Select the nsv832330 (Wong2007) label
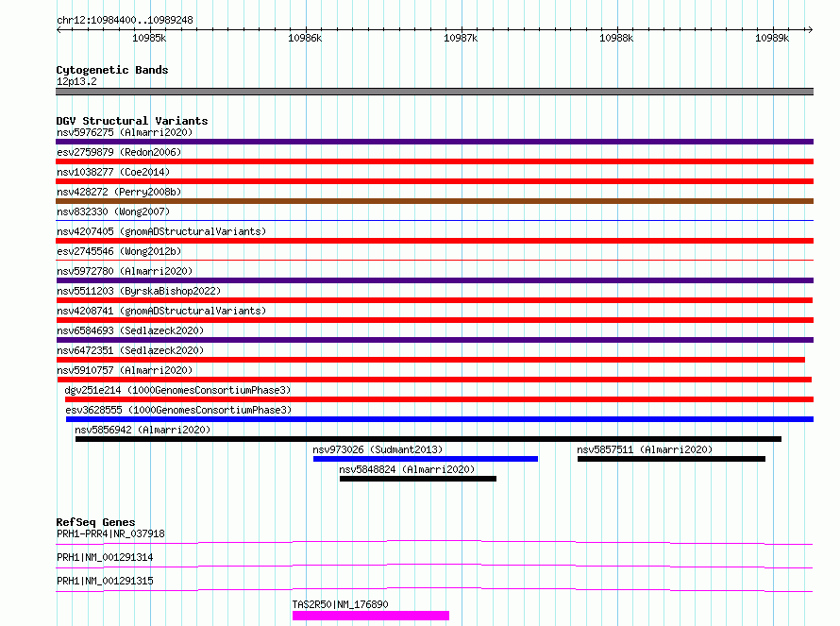840x626 pixels. 113,211
